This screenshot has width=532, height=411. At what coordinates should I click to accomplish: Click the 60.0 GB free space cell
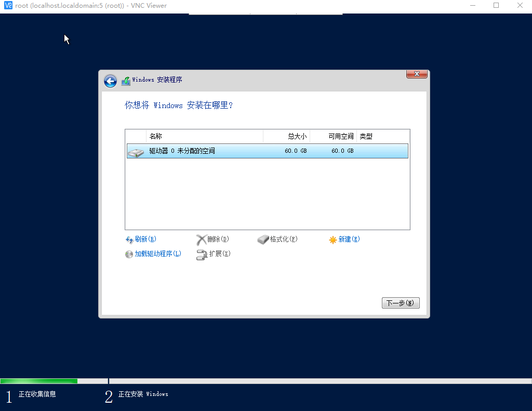(x=342, y=151)
